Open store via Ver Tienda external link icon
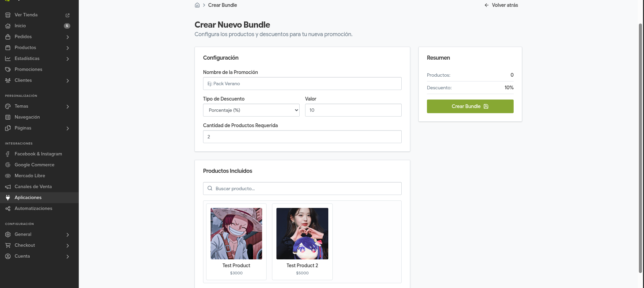The image size is (644, 288). click(67, 15)
